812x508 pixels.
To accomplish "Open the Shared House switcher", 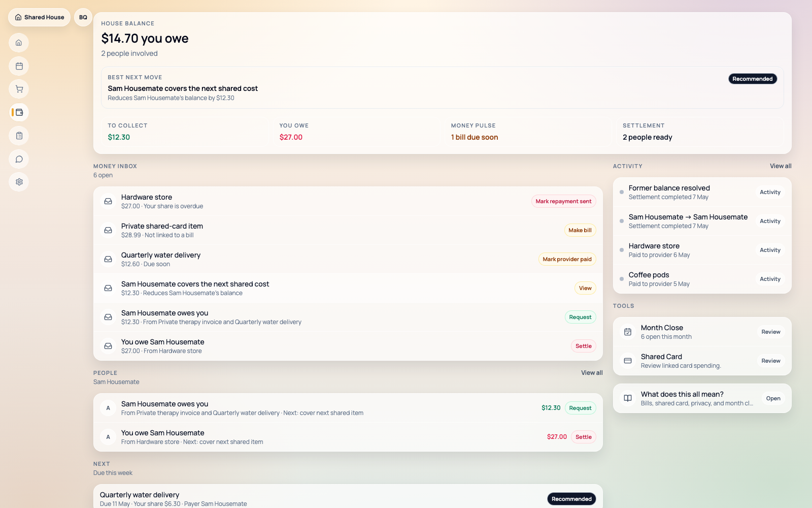I will 40,17.
